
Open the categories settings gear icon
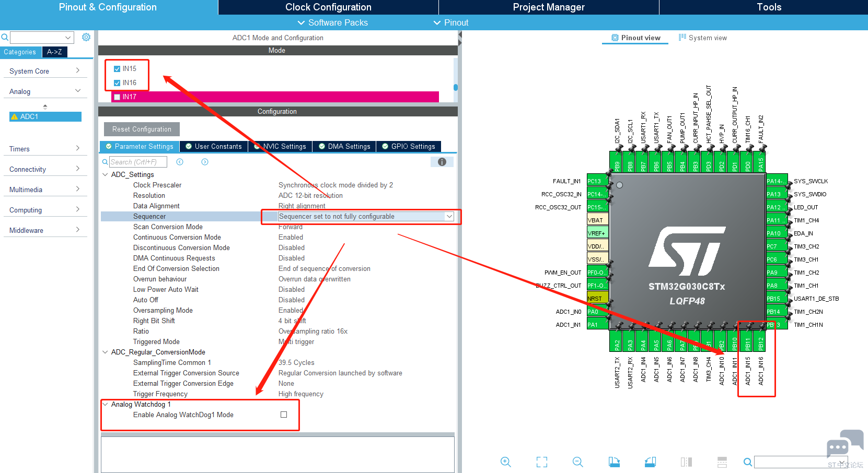86,37
